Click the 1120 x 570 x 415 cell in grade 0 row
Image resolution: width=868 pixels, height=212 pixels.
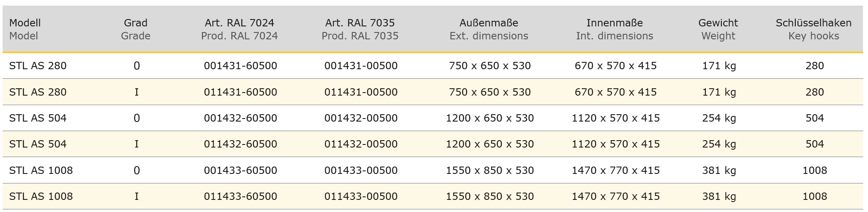(616, 118)
